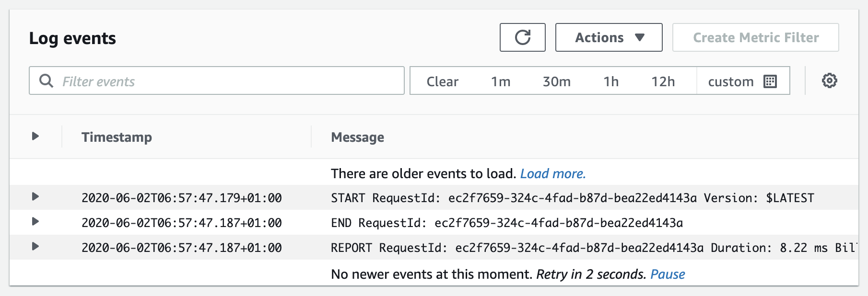The height and width of the screenshot is (296, 868).
Task: Click the Filter events input field
Action: coord(216,80)
